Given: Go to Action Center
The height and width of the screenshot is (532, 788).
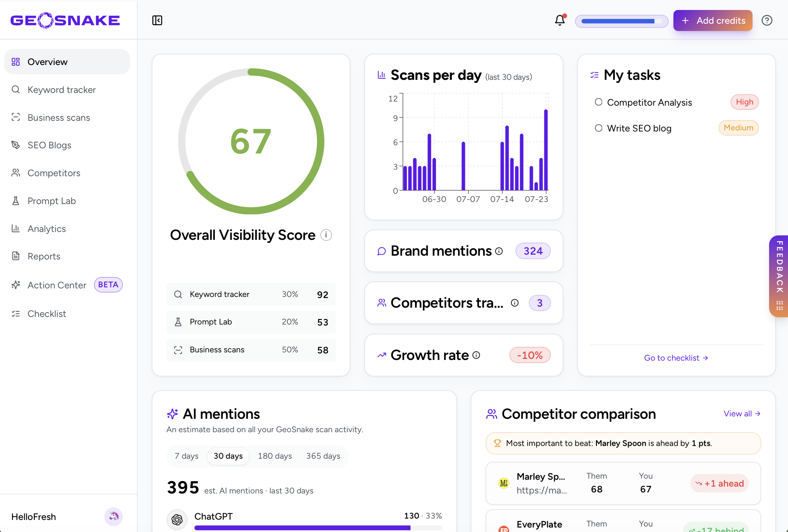Looking at the screenshot, I should (67, 285).
